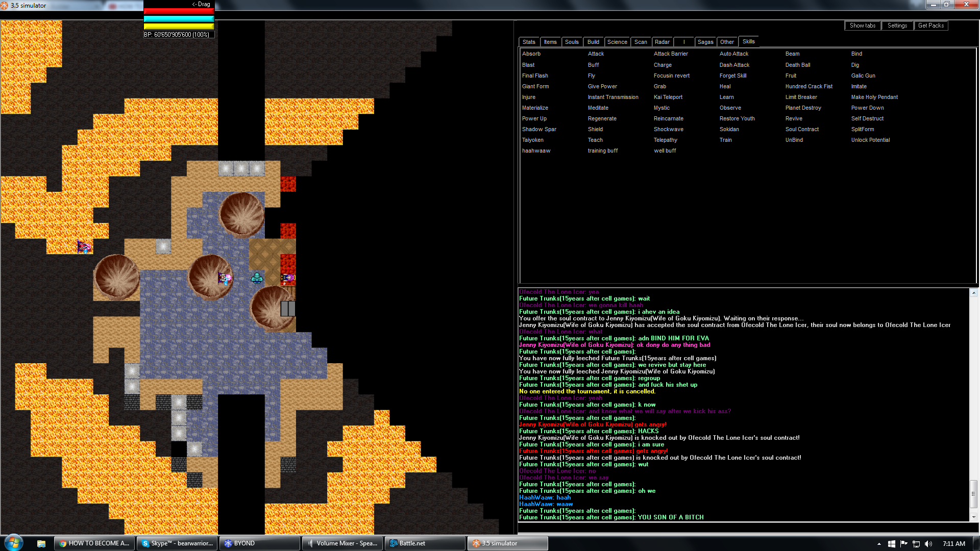The height and width of the screenshot is (551, 980).
Task: Switch to the Build tab
Action: click(593, 42)
